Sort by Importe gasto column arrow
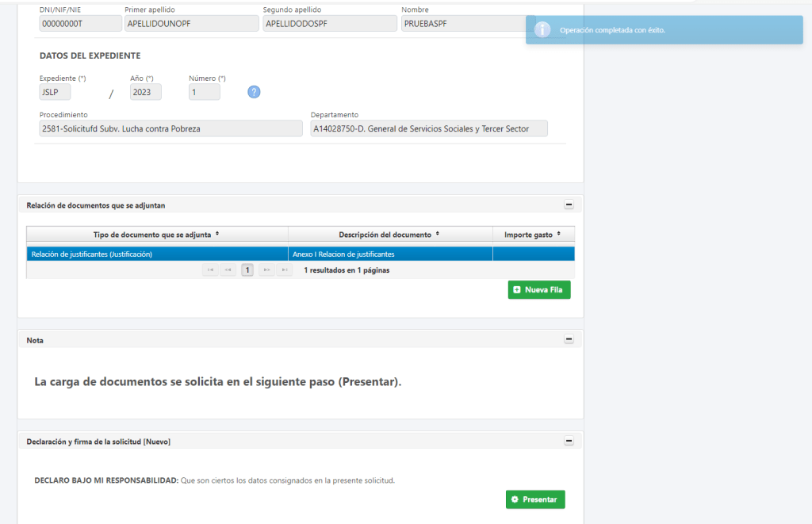This screenshot has height=524, width=812. pyautogui.click(x=559, y=235)
